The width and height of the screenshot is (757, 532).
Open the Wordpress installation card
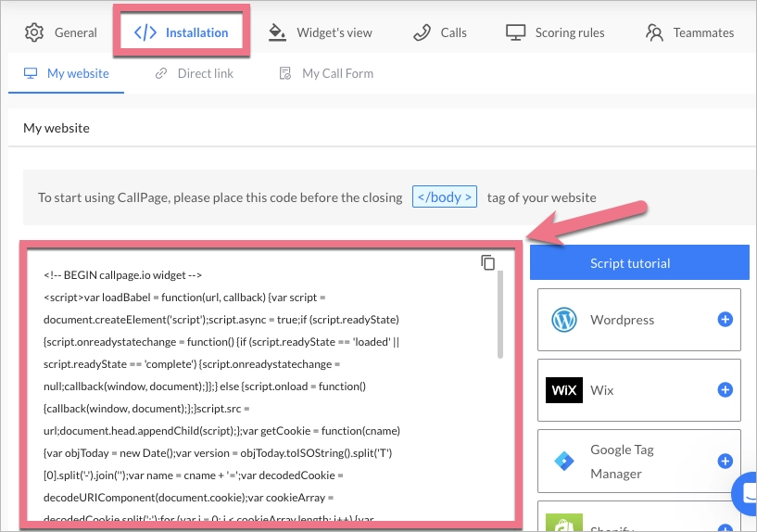[638, 320]
